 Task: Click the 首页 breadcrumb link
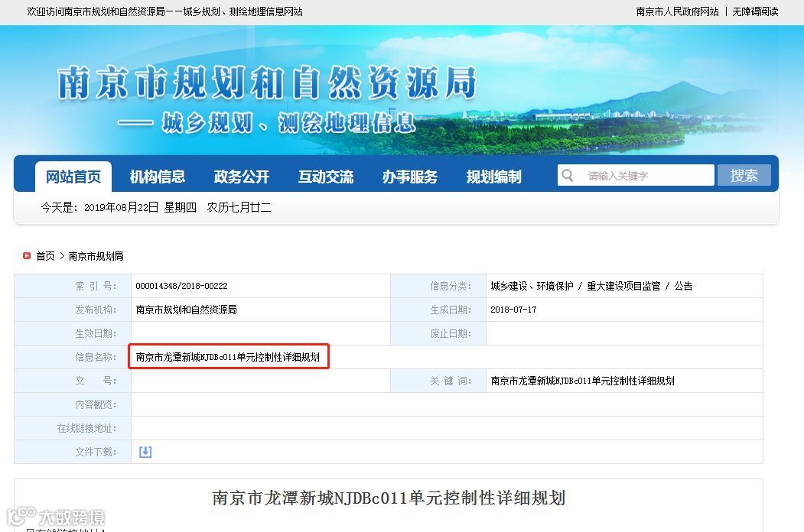pyautogui.click(x=45, y=256)
